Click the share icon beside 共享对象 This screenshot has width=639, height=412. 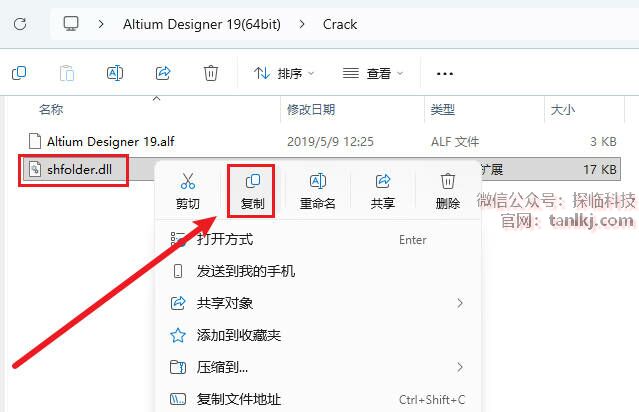[x=178, y=303]
